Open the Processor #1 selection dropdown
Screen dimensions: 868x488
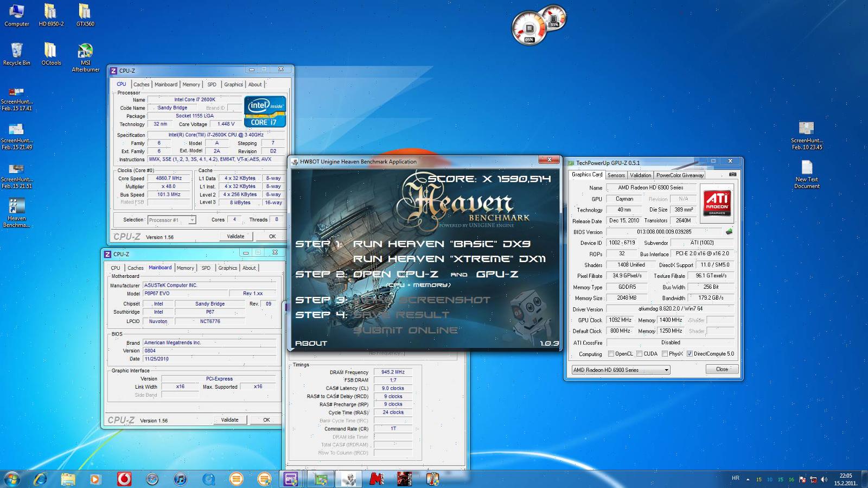[171, 220]
